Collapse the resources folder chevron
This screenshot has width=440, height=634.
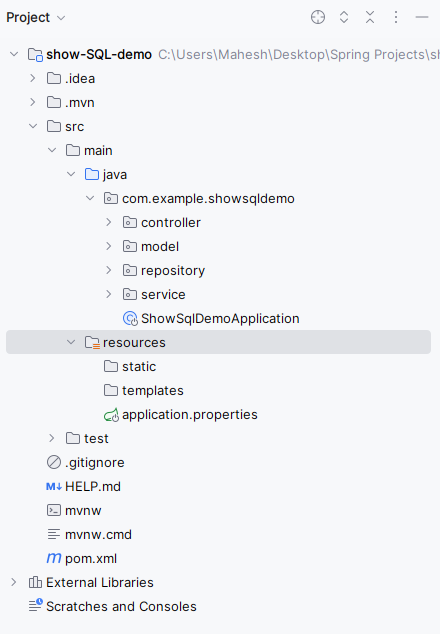point(71,342)
